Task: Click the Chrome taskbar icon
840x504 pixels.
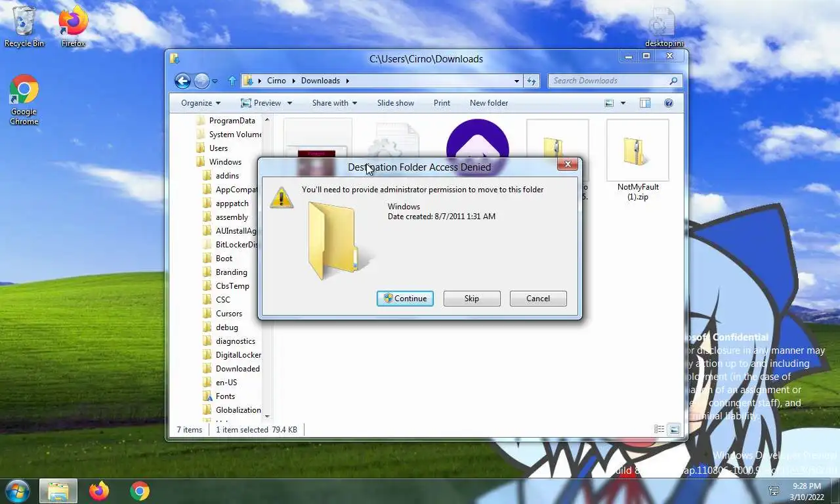Action: click(x=139, y=491)
